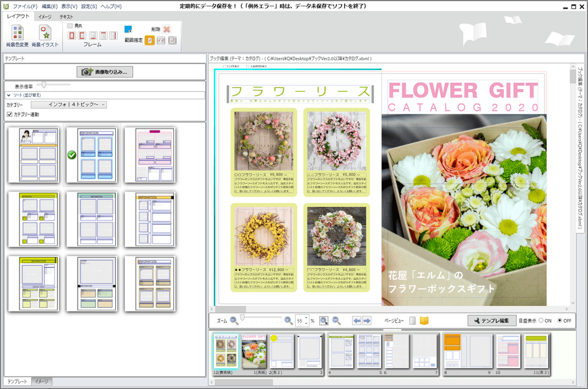Switch to the イメージ ribbon tab
The image size is (588, 389).
[x=45, y=16]
